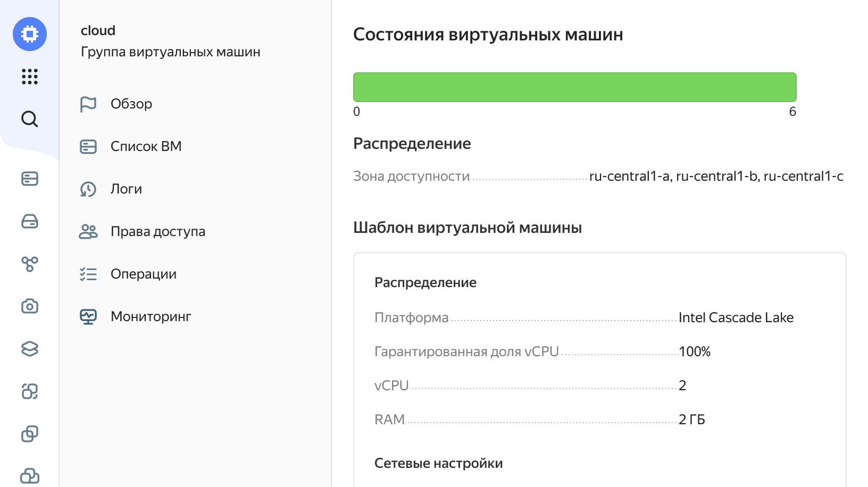The height and width of the screenshot is (487, 868).
Task: Open the overlapping squares icon in rail
Action: [30, 434]
